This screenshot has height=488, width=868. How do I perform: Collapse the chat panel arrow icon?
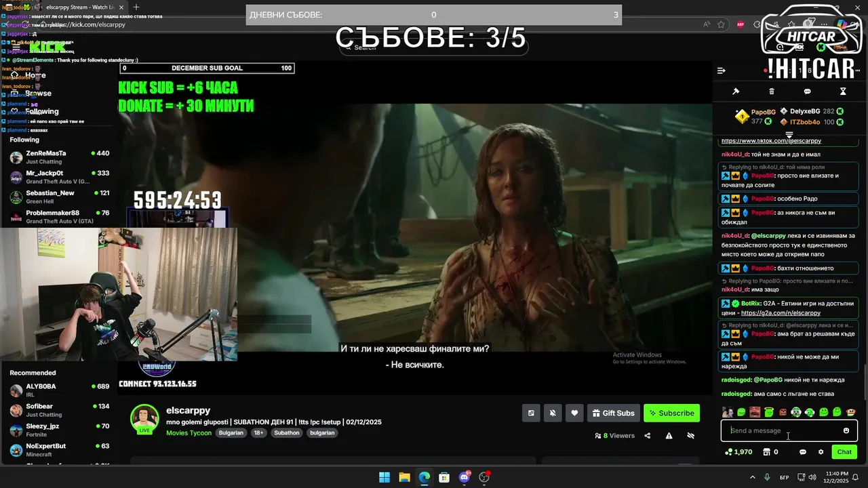722,70
